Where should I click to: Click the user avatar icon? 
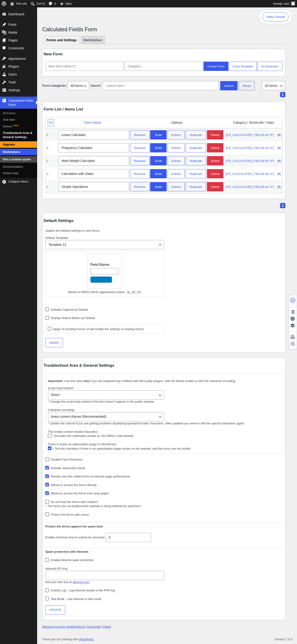tap(293, 3)
